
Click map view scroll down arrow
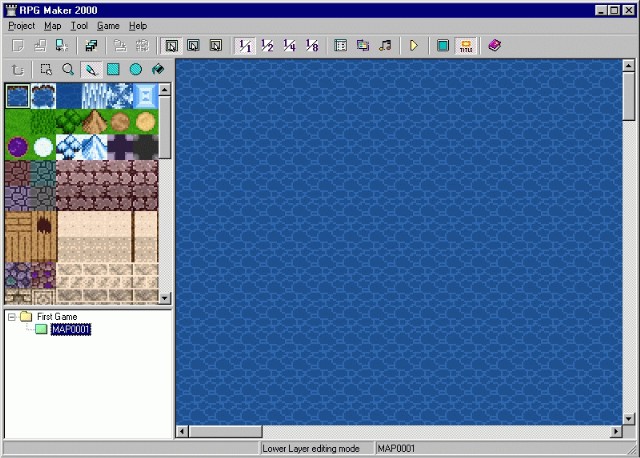click(629, 419)
